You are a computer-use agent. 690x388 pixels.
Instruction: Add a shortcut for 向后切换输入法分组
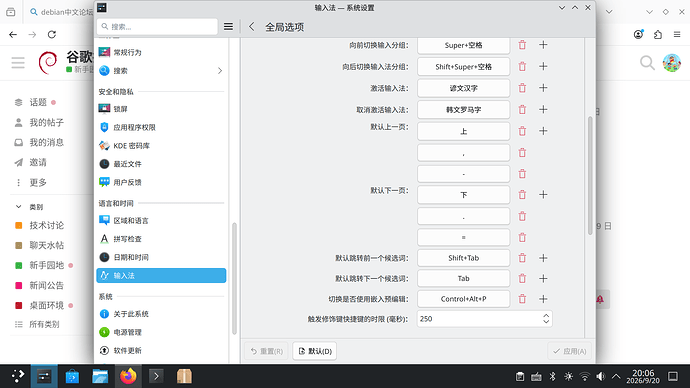(543, 66)
